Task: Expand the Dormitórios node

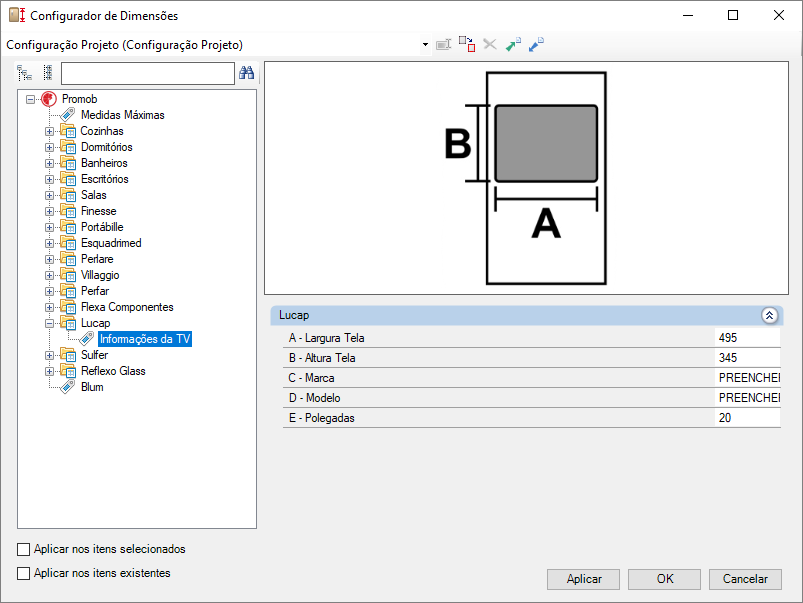Action: [49, 148]
